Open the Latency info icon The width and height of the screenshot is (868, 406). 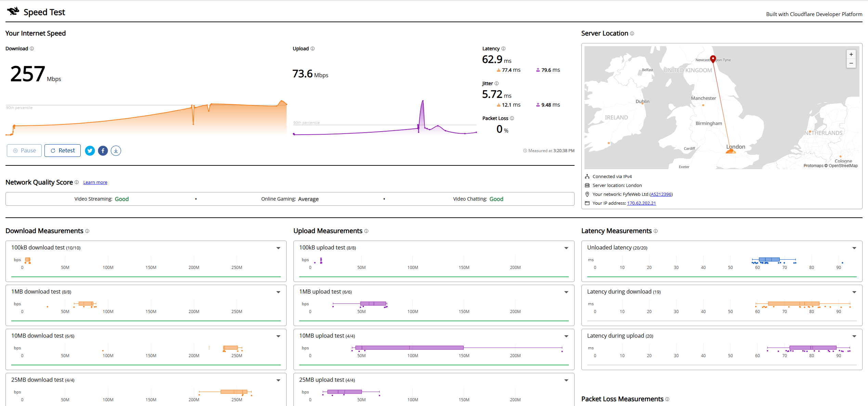pos(503,49)
